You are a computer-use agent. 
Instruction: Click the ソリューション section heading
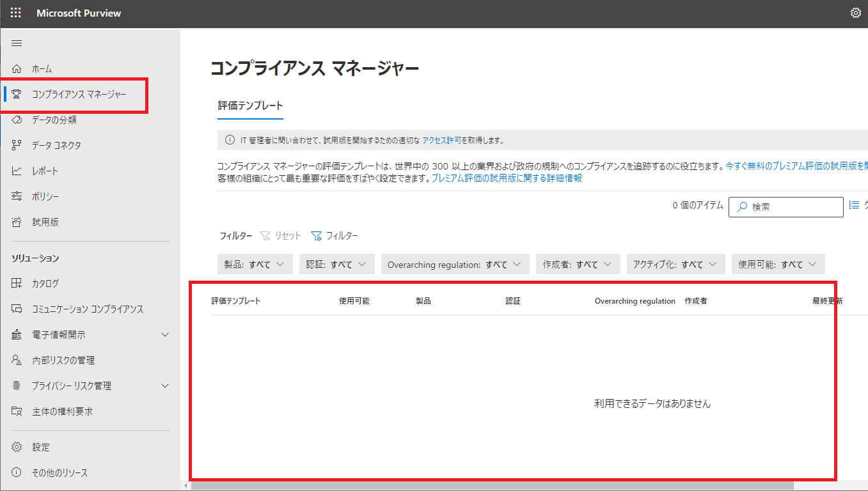tap(35, 258)
